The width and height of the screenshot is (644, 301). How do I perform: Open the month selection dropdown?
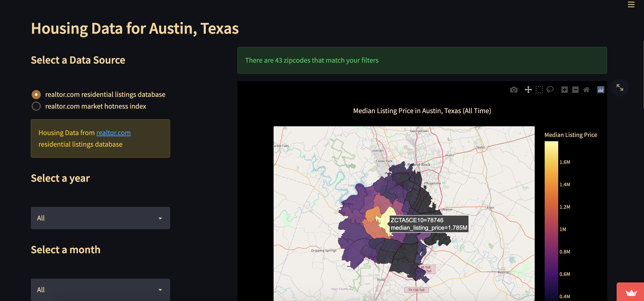pos(100,290)
